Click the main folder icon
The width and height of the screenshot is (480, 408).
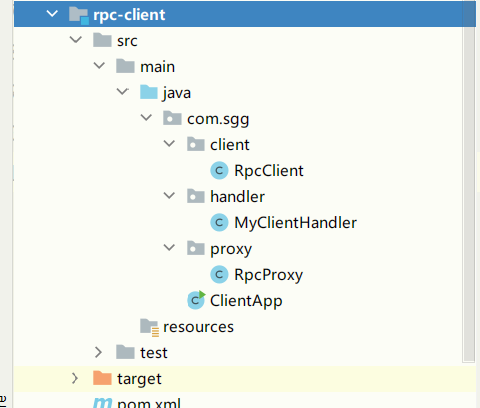pyautogui.click(x=125, y=66)
